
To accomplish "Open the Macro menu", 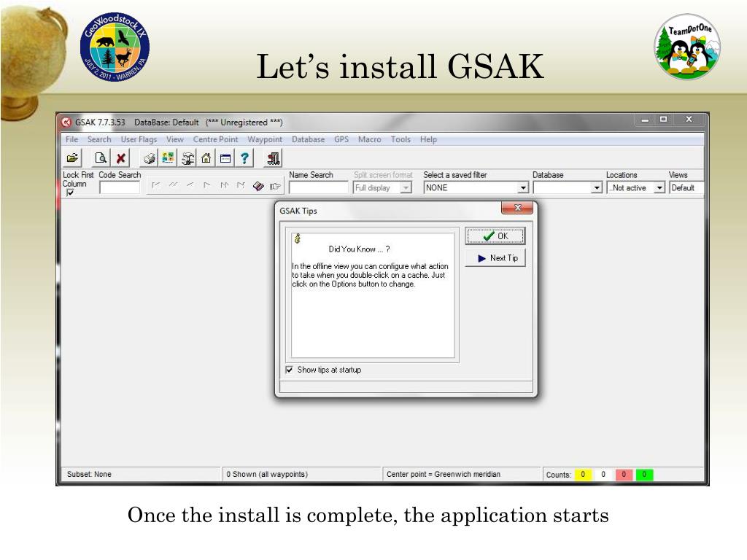I will 370,139.
